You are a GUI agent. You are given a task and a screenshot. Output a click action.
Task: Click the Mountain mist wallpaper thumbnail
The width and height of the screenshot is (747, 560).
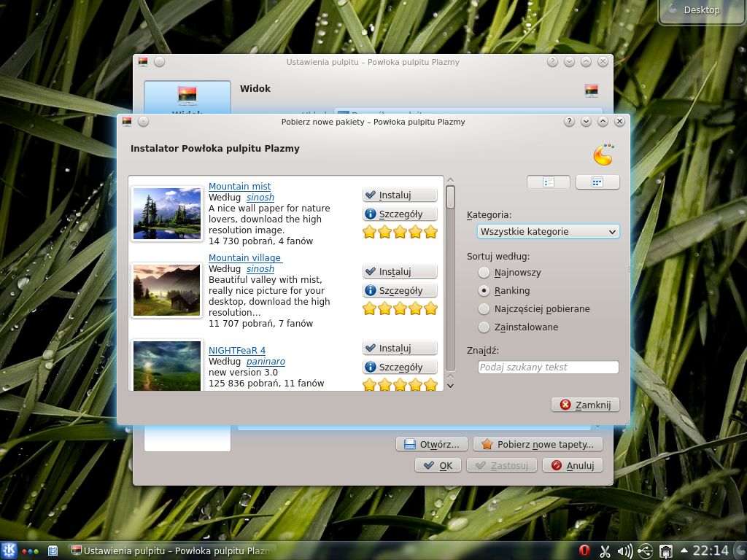pos(167,214)
